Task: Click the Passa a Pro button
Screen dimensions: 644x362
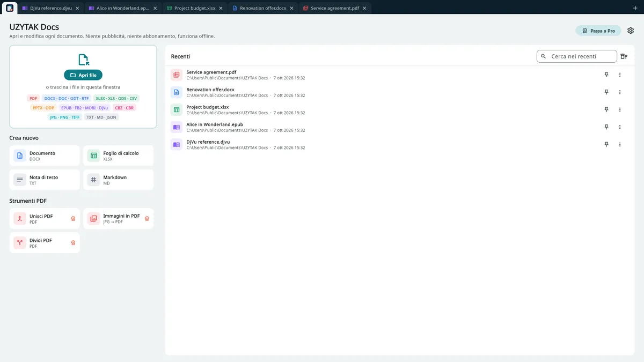Action: click(x=598, y=31)
